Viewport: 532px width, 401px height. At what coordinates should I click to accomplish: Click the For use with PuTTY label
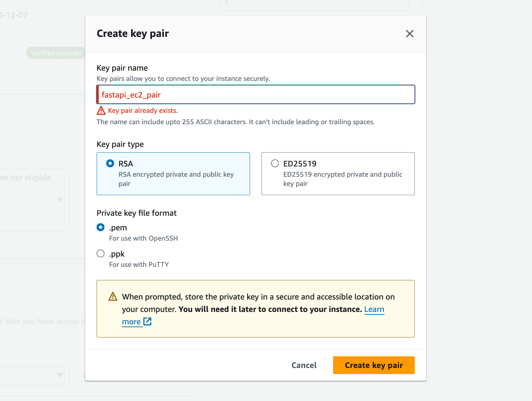[139, 264]
